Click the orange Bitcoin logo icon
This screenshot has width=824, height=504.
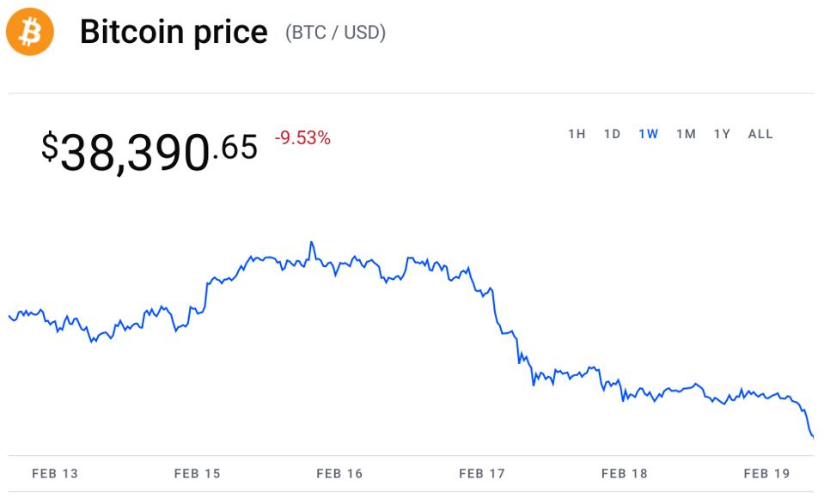pyautogui.click(x=30, y=33)
